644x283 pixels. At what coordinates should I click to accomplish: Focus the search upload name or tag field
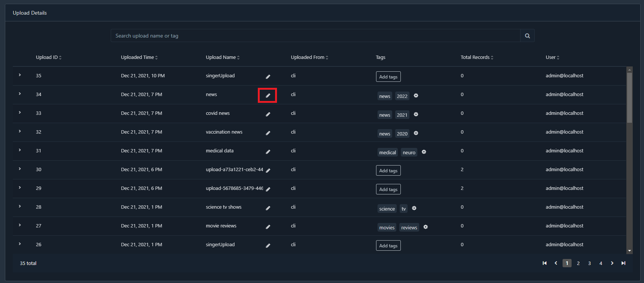(x=316, y=36)
